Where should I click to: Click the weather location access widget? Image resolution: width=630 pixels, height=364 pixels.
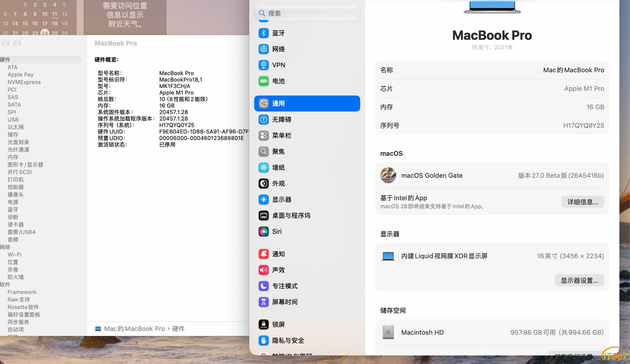(125, 17)
